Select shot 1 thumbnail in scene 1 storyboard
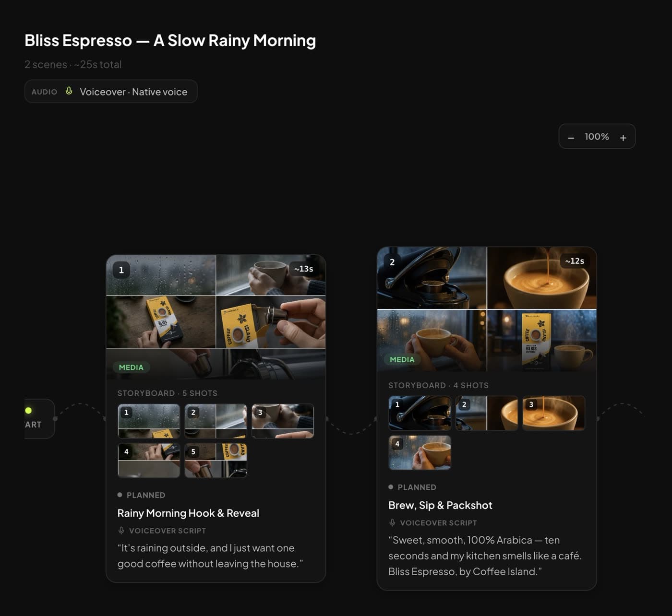 [149, 421]
